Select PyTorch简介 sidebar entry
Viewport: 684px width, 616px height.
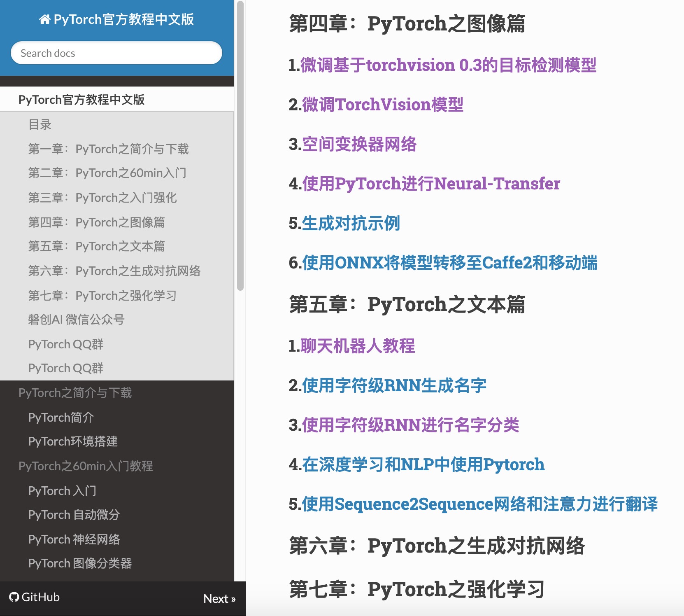61,417
